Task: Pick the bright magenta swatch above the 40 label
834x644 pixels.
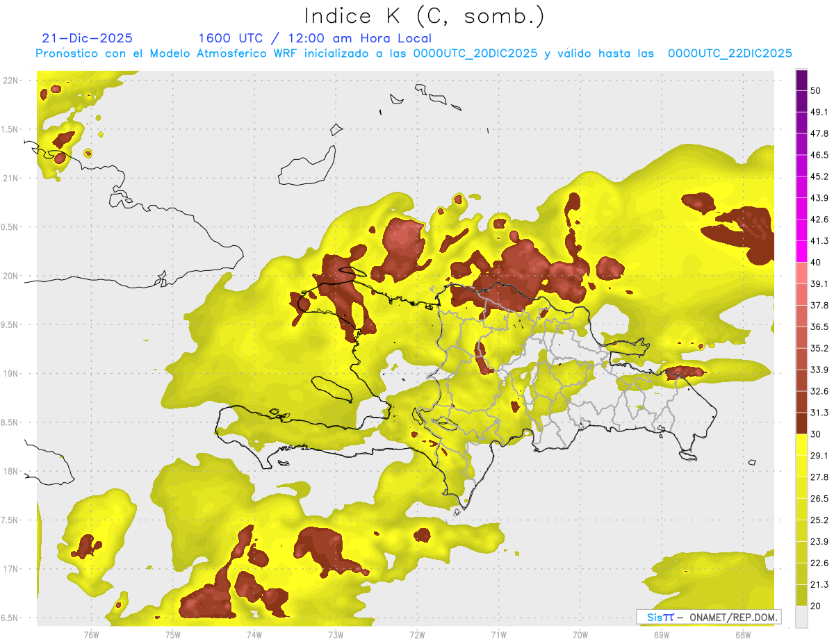Action: click(x=801, y=251)
